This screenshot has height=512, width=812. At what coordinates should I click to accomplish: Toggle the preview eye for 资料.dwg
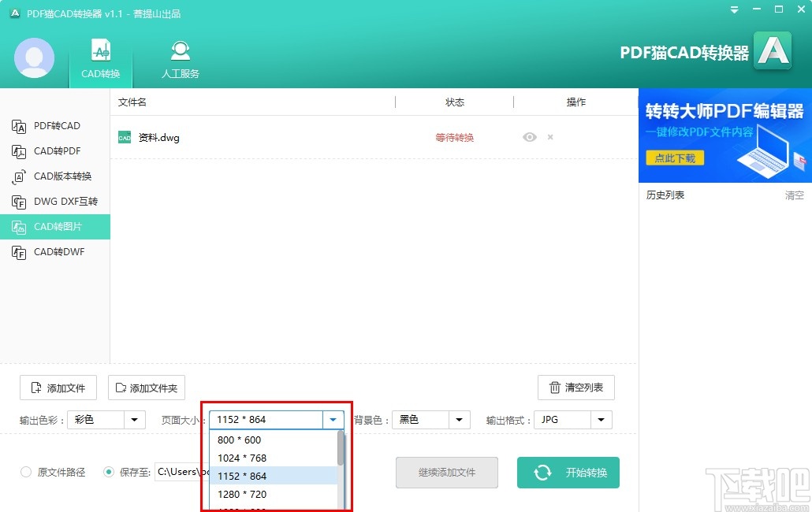[529, 136]
